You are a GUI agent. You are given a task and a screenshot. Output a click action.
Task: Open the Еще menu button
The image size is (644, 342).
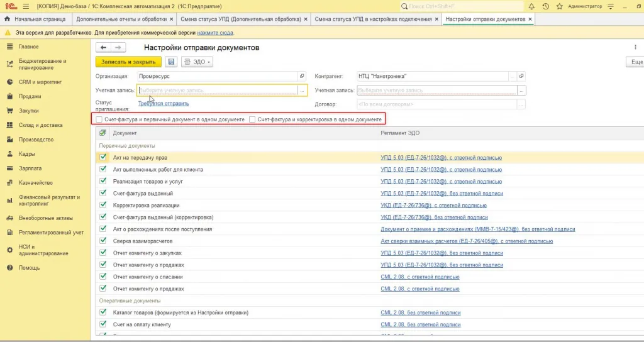(x=635, y=62)
